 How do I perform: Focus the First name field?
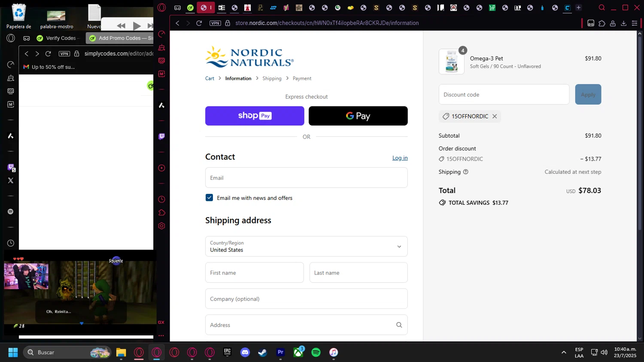coord(255,272)
